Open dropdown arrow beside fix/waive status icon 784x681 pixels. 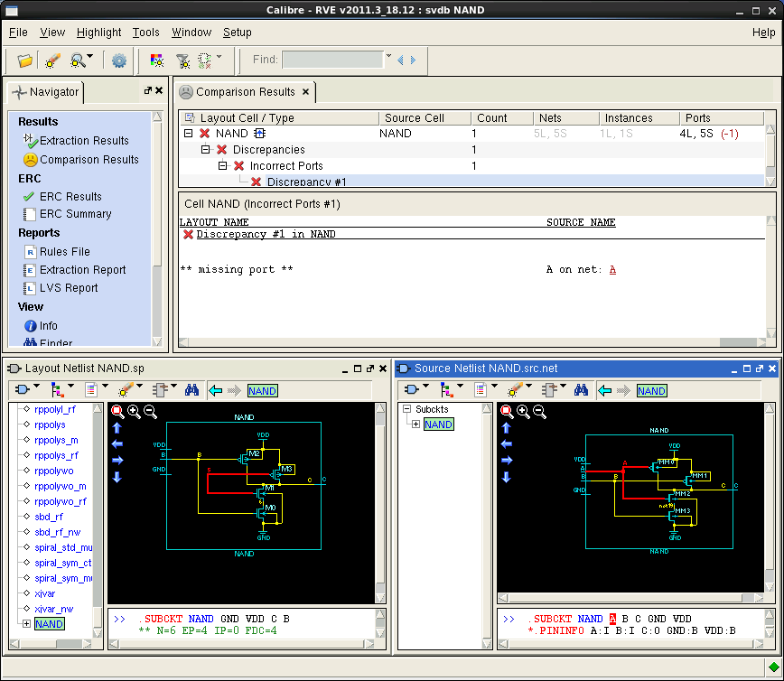coord(219,56)
